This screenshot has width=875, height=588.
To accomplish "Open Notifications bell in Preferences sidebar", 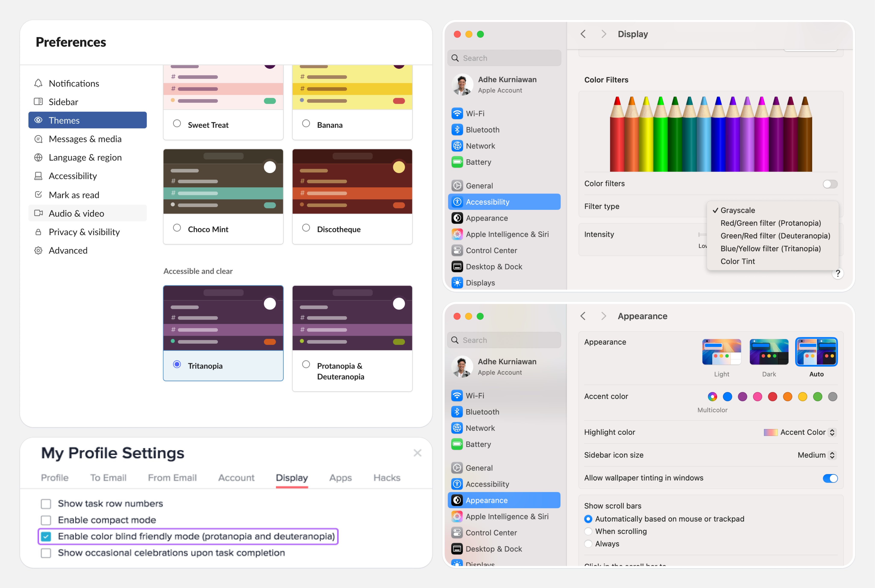I will pyautogui.click(x=38, y=83).
